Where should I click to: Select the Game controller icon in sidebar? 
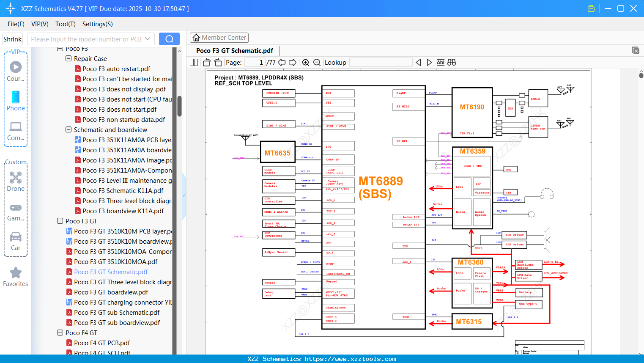[x=16, y=209]
